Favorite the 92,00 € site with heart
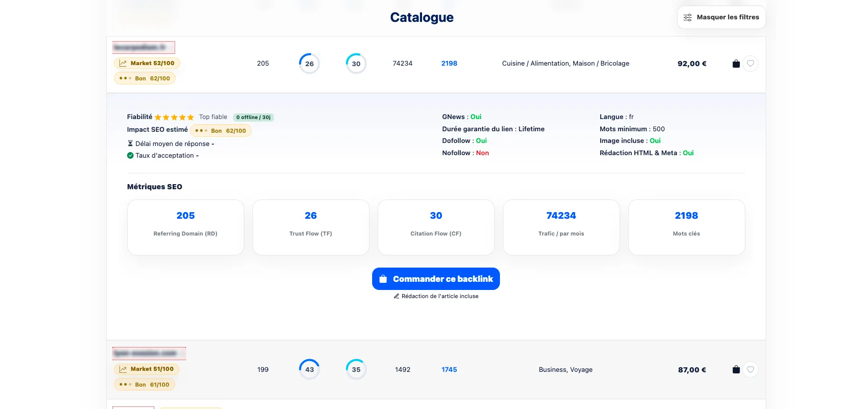Viewport: 868px width, 409px height. click(x=750, y=64)
